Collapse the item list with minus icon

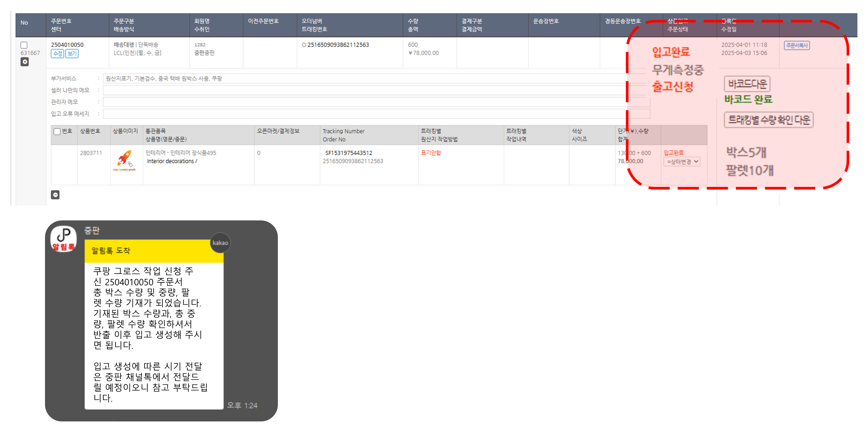point(55,195)
